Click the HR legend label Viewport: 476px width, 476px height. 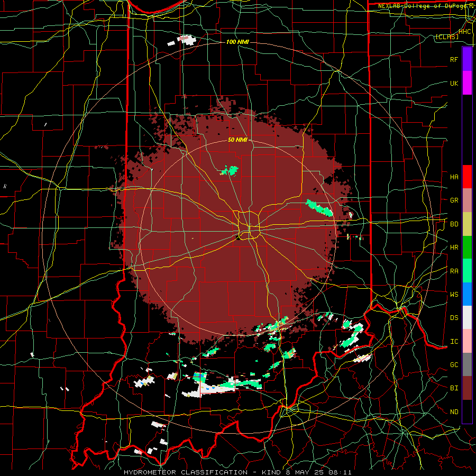tap(454, 248)
